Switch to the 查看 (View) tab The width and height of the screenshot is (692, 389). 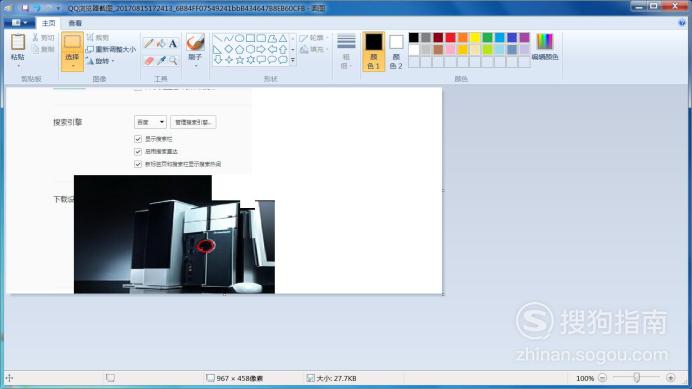coord(75,23)
